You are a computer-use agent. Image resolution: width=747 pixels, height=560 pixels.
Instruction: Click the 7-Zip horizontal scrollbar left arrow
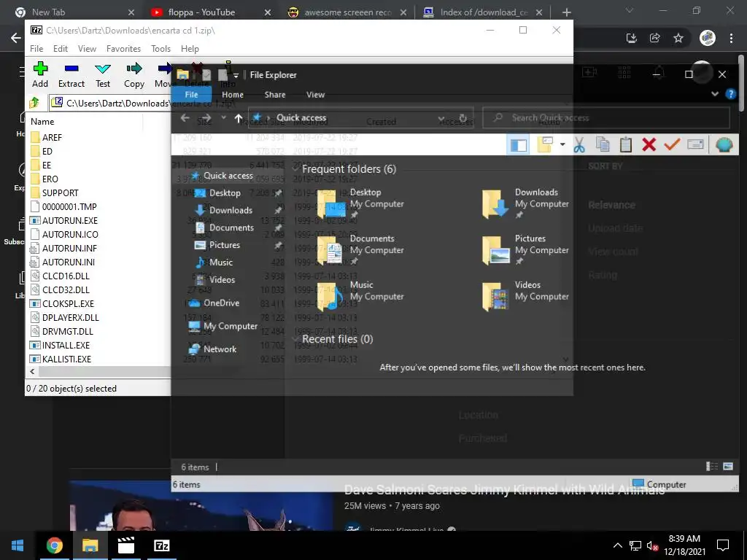coord(32,371)
